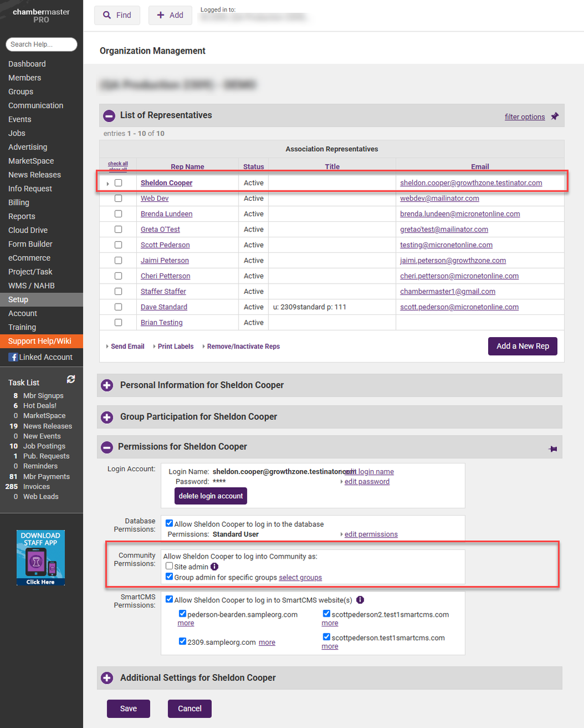
Task: Expand Additional Settings for Sheldon Cooper
Action: 107,678
